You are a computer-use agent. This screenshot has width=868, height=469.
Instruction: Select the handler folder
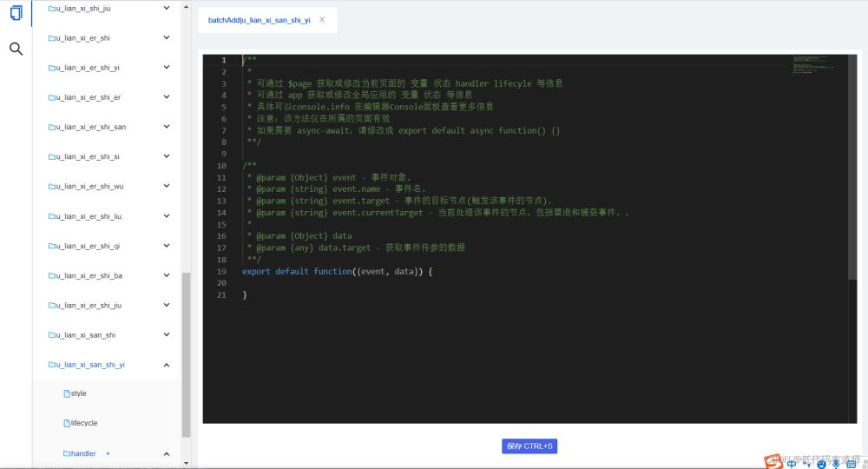(79, 453)
